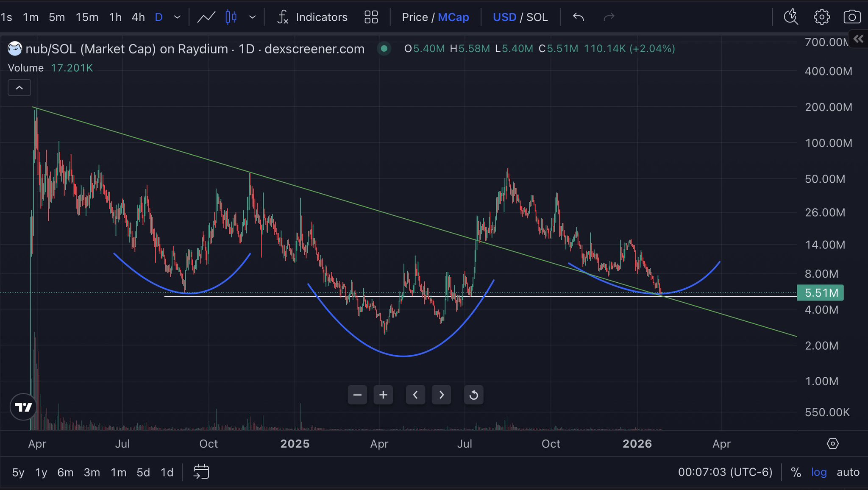Select the candlestick chart type icon
This screenshot has height=490, width=868.
[x=231, y=17]
